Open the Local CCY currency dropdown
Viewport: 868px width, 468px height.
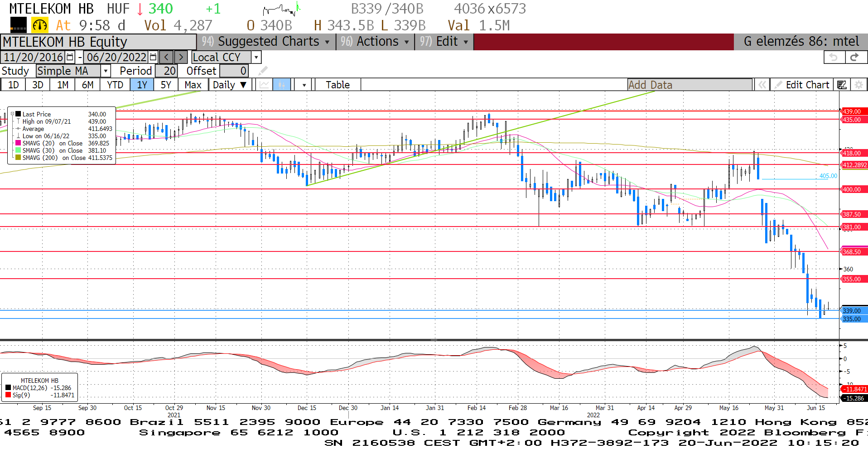point(256,57)
